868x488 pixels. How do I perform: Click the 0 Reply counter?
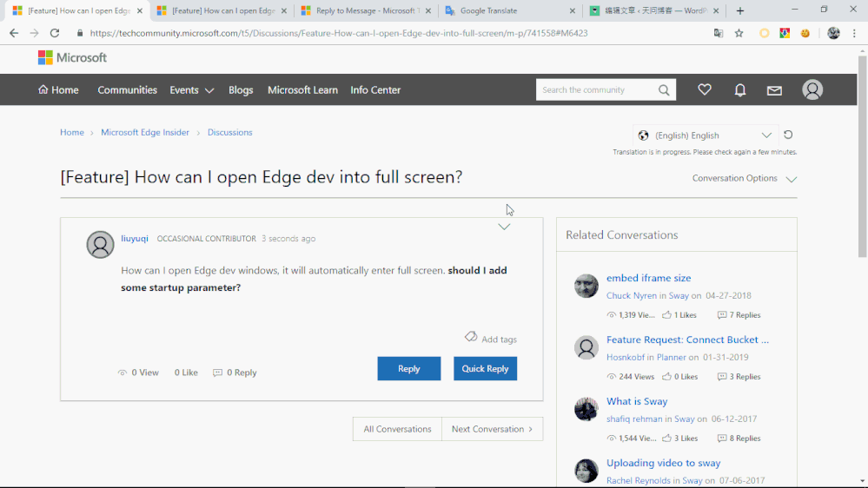(x=235, y=373)
